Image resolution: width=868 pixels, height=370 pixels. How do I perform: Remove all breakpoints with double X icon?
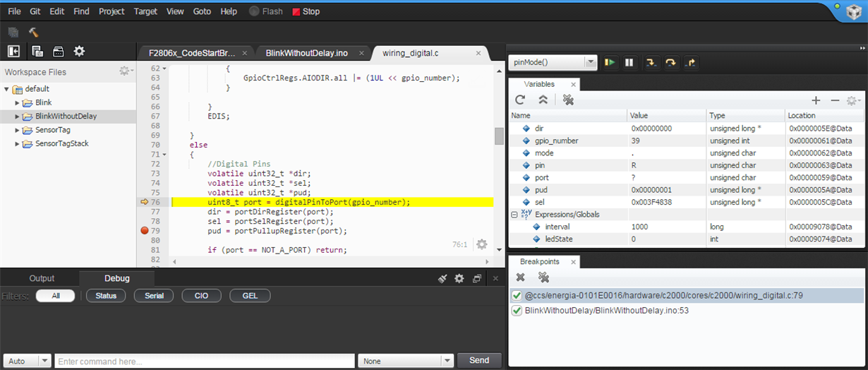click(x=543, y=277)
